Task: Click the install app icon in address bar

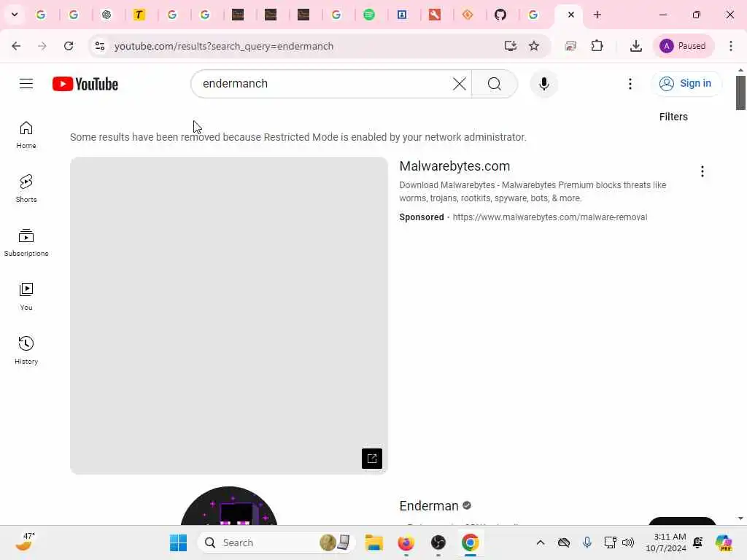Action: [x=510, y=46]
